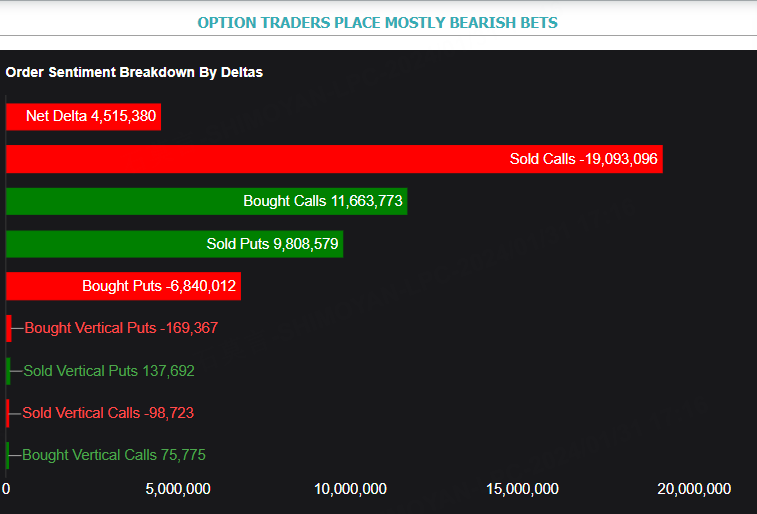Click the Order Sentiment Breakdown By Deltas title
This screenshot has height=514, width=757.
[x=134, y=72]
